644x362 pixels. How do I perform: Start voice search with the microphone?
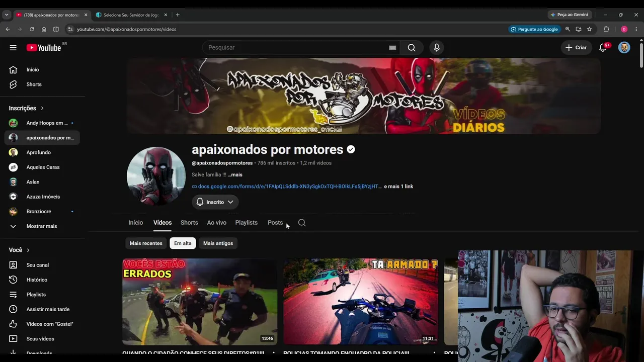(437, 48)
